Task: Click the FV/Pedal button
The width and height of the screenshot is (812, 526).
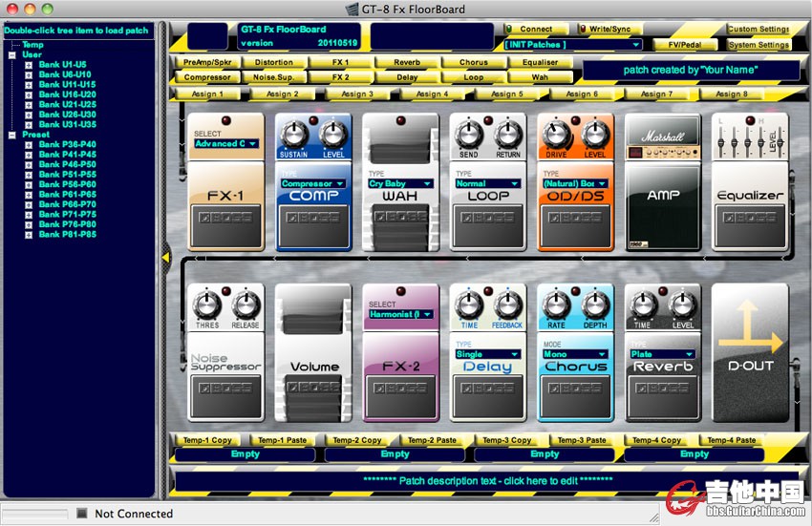Action: tap(685, 45)
